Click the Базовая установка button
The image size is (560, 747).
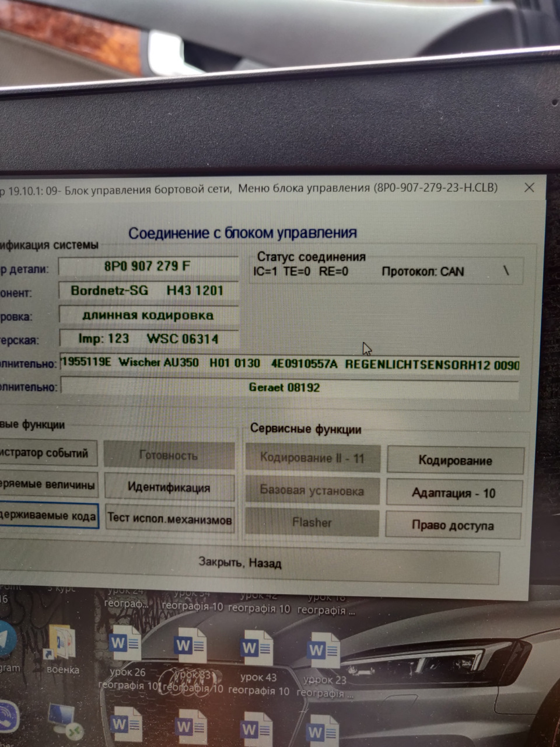coord(312,491)
